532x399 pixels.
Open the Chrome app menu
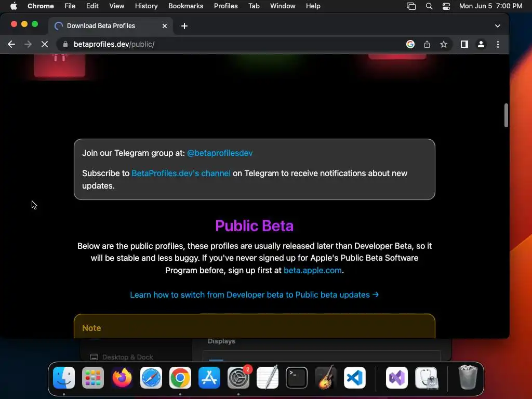point(41,6)
